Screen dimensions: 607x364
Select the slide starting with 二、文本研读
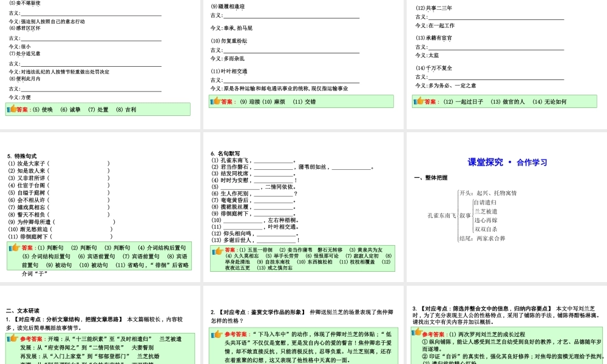[100, 325]
